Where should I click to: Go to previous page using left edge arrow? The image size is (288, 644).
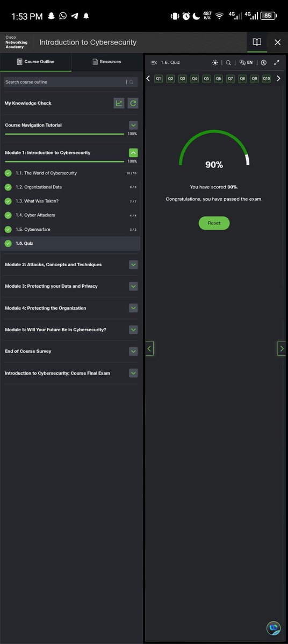click(149, 348)
